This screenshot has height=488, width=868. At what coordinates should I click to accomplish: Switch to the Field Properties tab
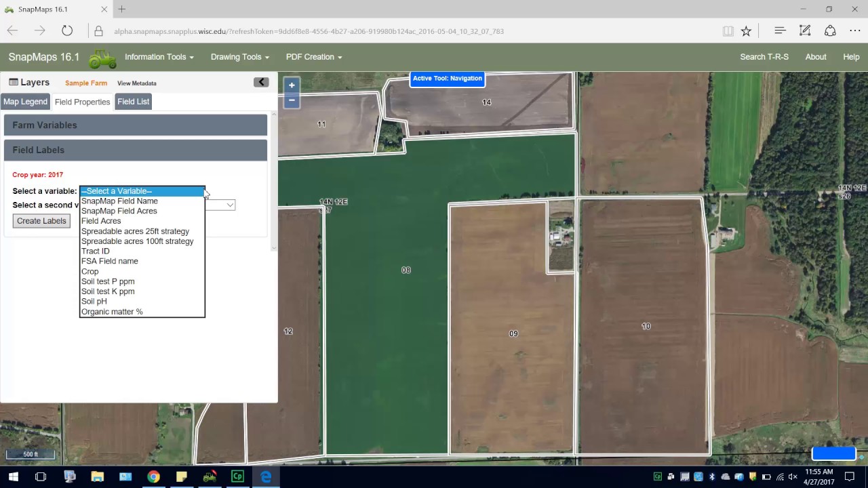coord(82,102)
